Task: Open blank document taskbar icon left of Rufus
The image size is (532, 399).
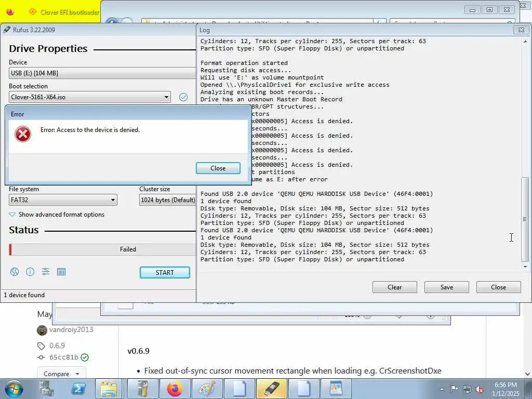Action: click(x=239, y=389)
